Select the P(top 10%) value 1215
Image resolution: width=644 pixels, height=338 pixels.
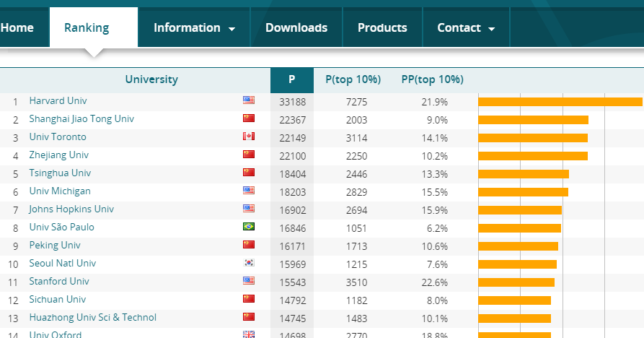(356, 264)
